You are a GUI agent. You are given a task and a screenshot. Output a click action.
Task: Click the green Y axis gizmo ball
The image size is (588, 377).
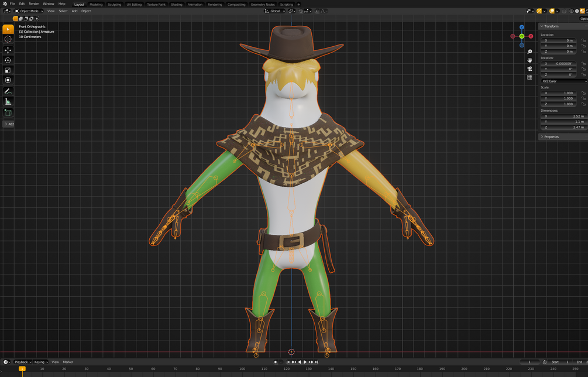pos(522,36)
